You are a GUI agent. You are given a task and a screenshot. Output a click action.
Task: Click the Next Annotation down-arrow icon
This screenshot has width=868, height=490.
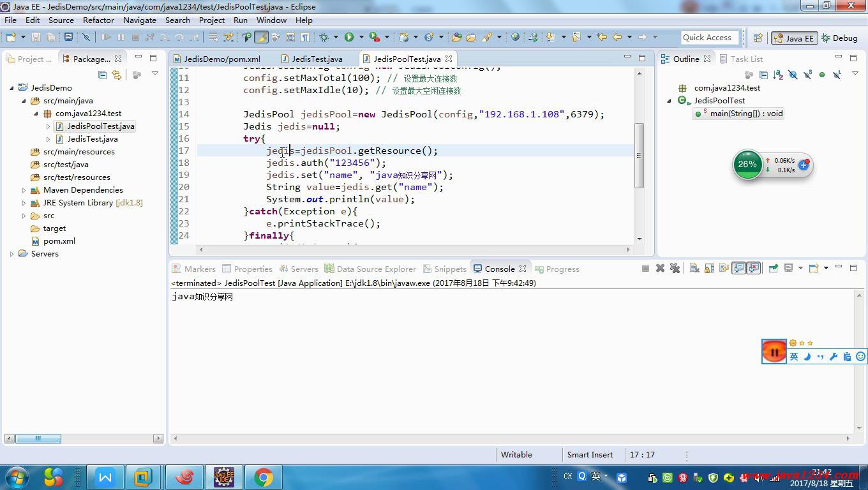point(550,37)
